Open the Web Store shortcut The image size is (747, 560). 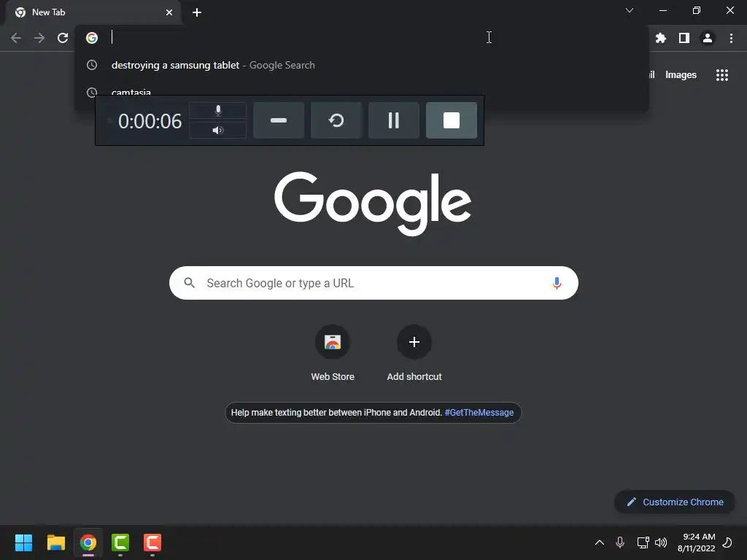pos(333,353)
